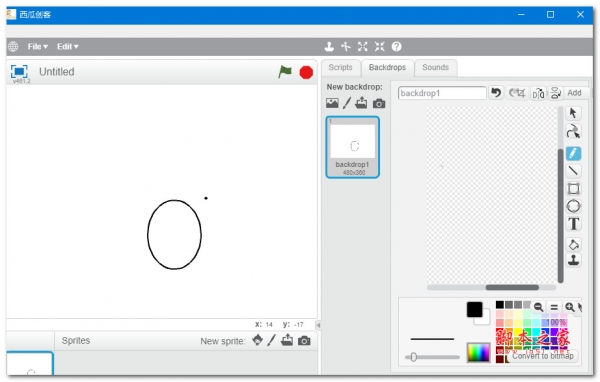Select the shrink sprite tool
The height and width of the screenshot is (382, 600).
380,47
